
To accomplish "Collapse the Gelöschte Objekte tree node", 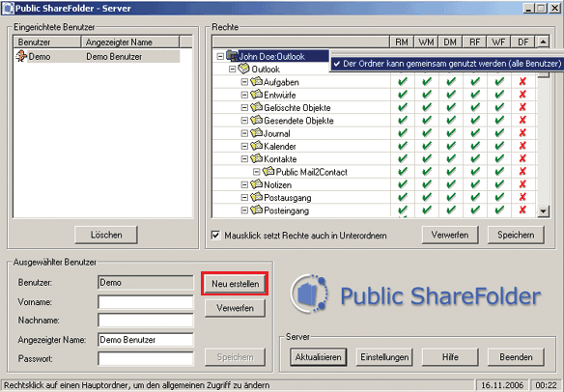I will point(244,107).
